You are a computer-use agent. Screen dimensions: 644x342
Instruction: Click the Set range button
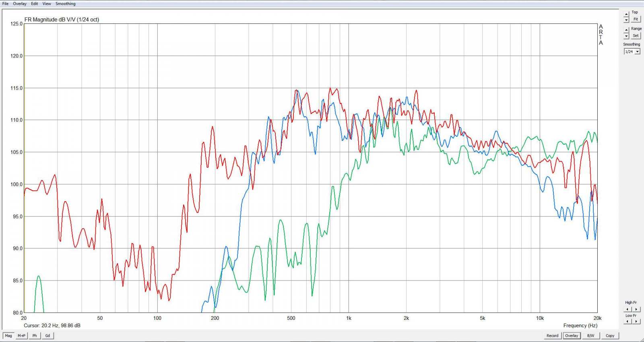click(636, 35)
